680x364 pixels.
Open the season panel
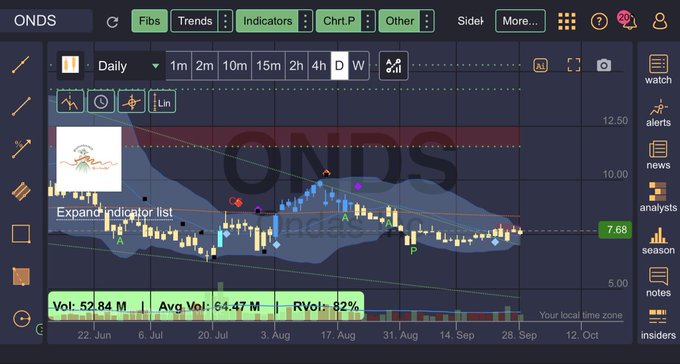click(x=658, y=241)
